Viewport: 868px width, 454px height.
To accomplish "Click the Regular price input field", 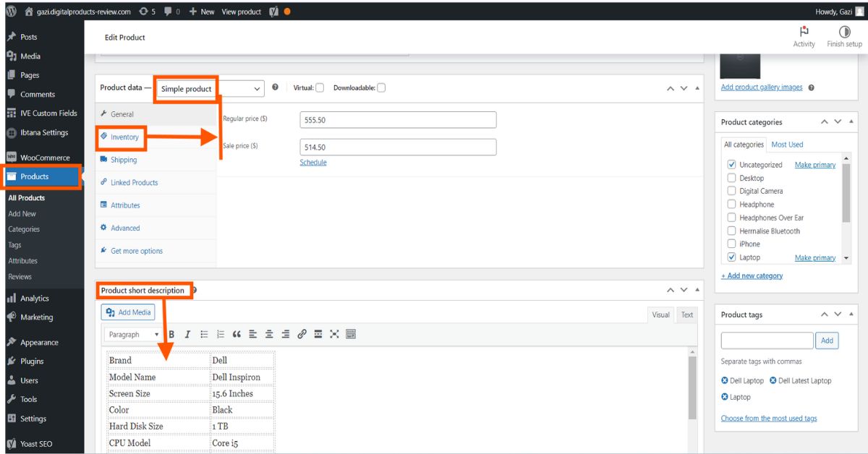I will [398, 120].
